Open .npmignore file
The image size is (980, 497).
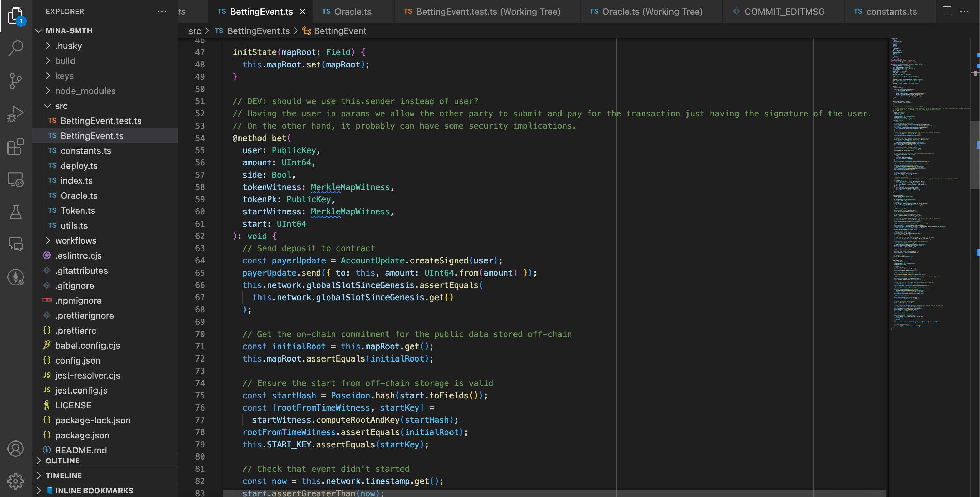(x=105, y=300)
